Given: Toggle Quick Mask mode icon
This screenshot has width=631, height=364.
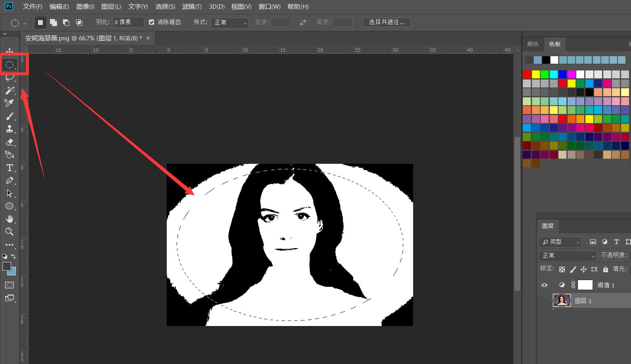Looking at the screenshot, I should [x=10, y=285].
